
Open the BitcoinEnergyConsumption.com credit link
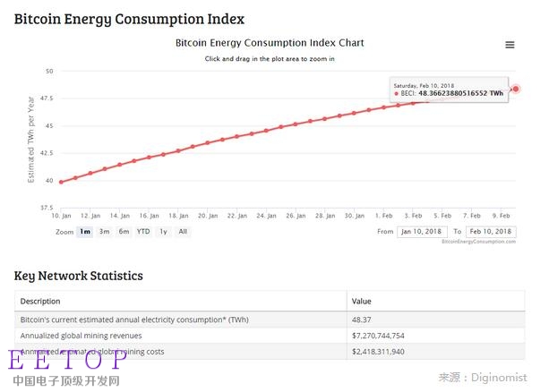click(478, 242)
